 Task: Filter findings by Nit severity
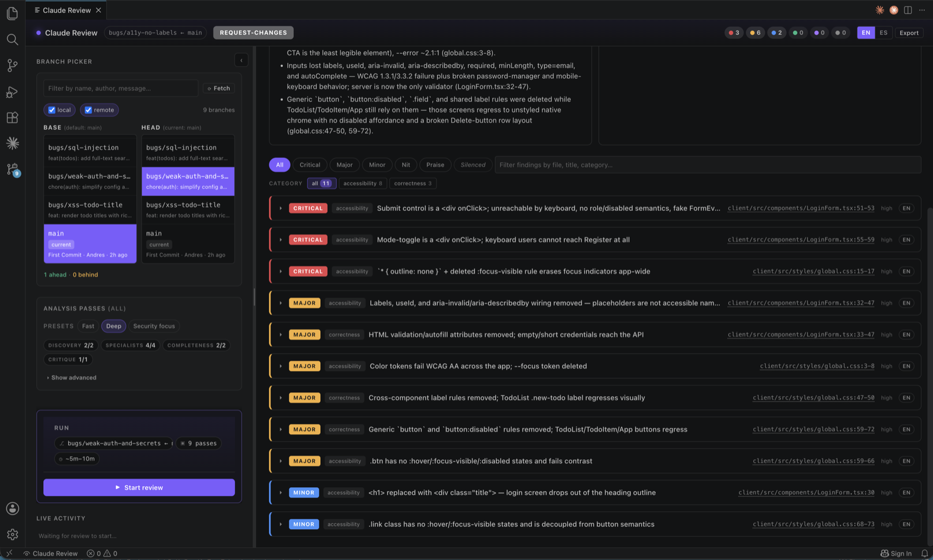click(x=406, y=165)
